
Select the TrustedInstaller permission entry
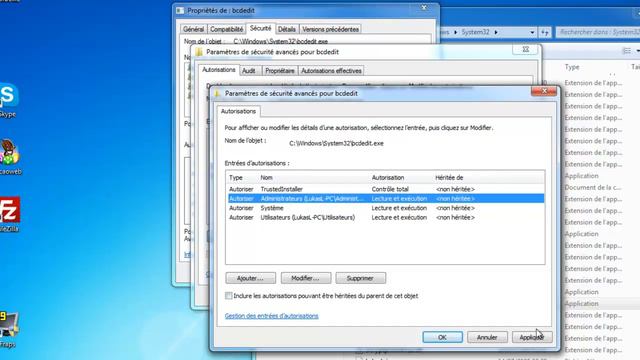(x=385, y=189)
